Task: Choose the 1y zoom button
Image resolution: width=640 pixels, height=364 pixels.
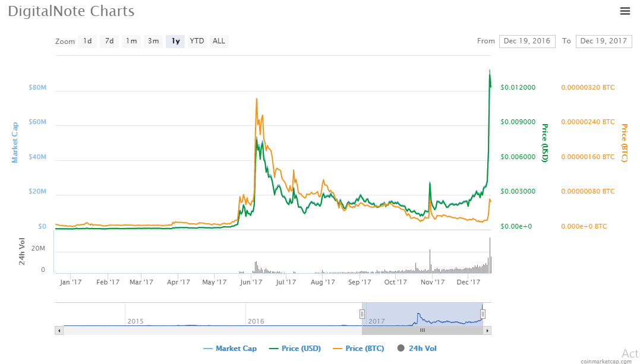Action: 175,41
